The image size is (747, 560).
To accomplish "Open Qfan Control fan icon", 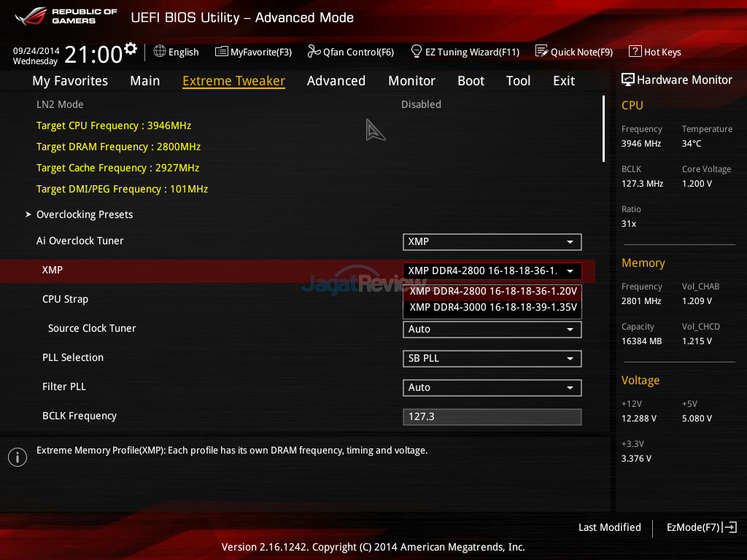I will (x=314, y=52).
